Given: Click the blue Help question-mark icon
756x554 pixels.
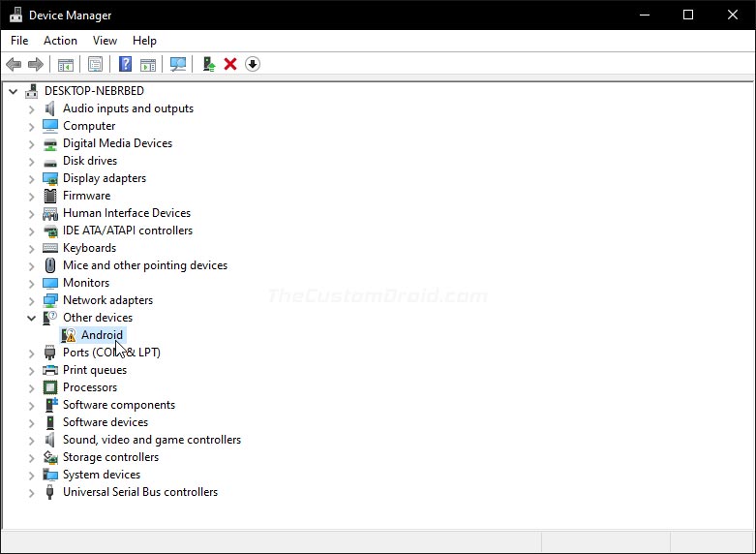Looking at the screenshot, I should [126, 64].
